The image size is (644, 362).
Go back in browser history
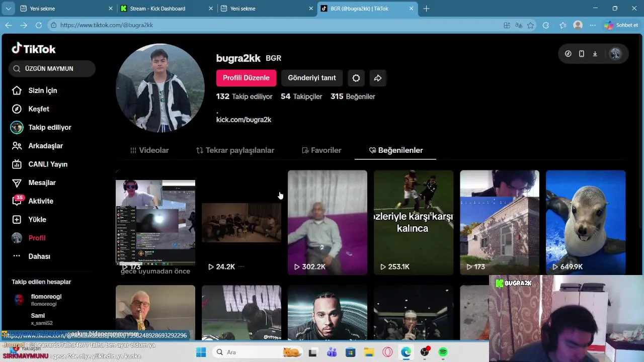pos(9,25)
